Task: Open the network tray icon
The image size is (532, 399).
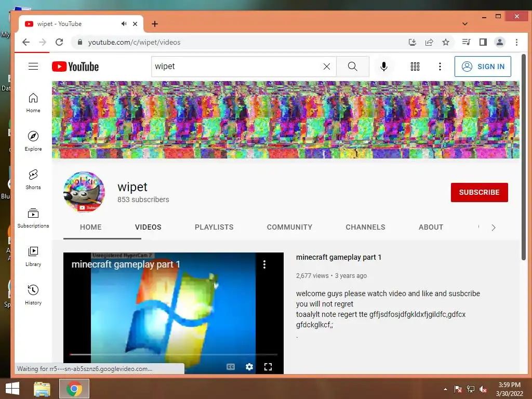Action: [471, 389]
